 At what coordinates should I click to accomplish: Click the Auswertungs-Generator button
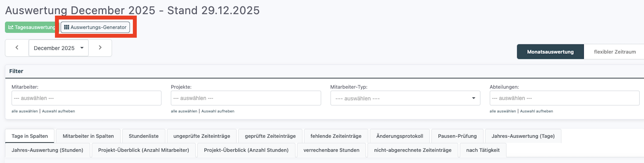pos(98,27)
